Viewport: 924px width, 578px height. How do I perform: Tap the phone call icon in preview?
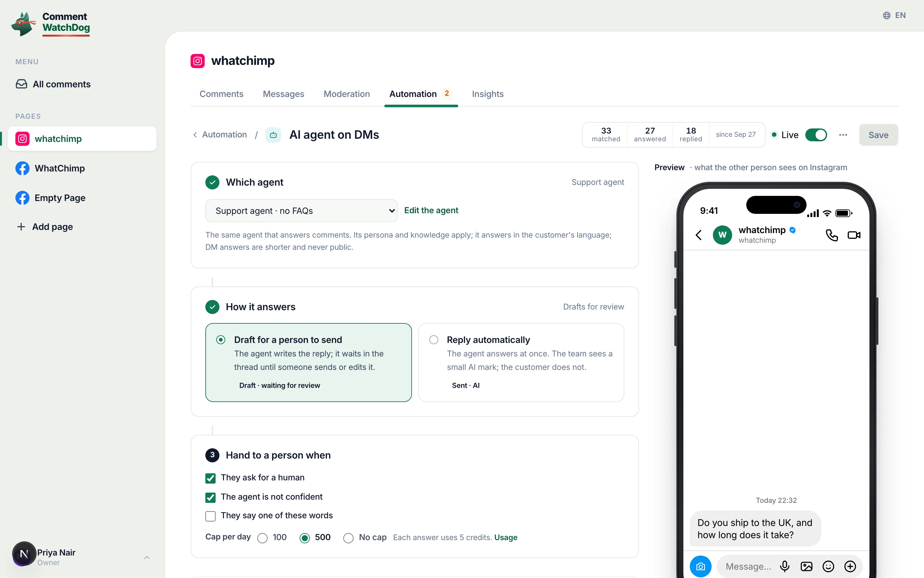(x=832, y=235)
